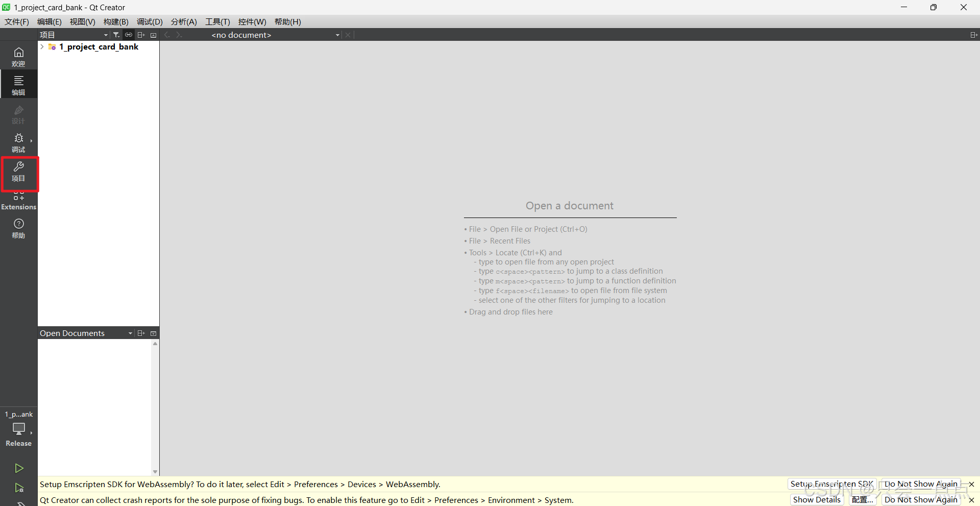Open the 项目 (Projects) mode in sidebar

point(18,172)
